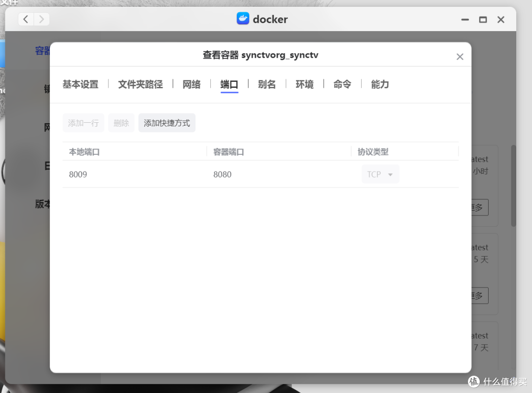Open the TCP protocol dropdown

coord(380,174)
